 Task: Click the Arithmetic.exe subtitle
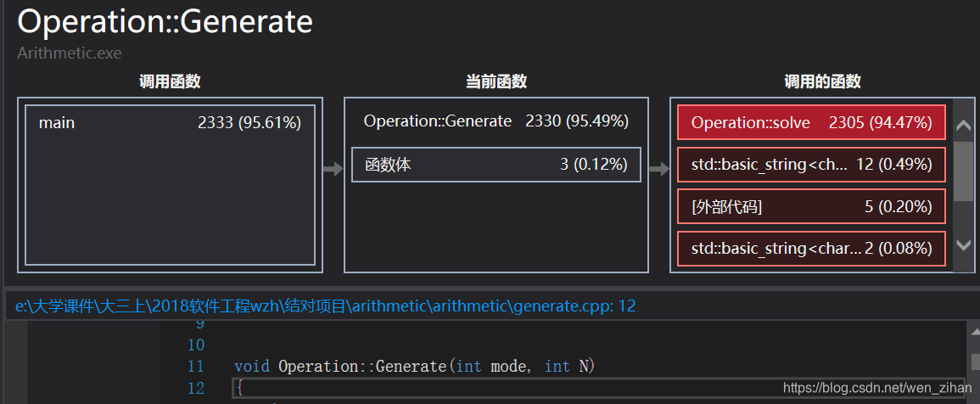click(70, 53)
